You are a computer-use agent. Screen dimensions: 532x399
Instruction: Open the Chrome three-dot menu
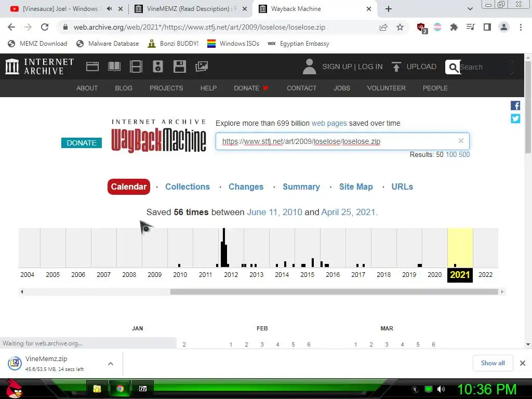pyautogui.click(x=521, y=27)
